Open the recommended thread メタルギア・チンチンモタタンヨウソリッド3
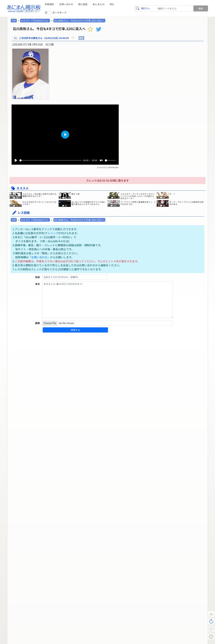The image size is (215, 644). (137, 196)
